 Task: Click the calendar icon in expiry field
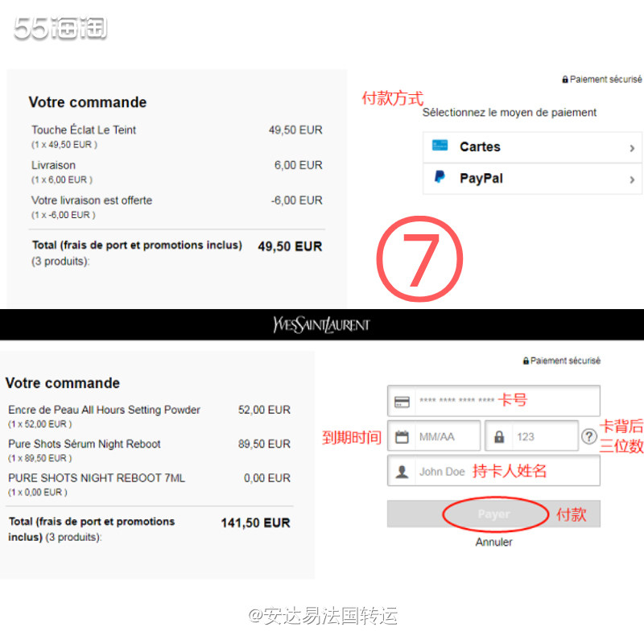402,436
